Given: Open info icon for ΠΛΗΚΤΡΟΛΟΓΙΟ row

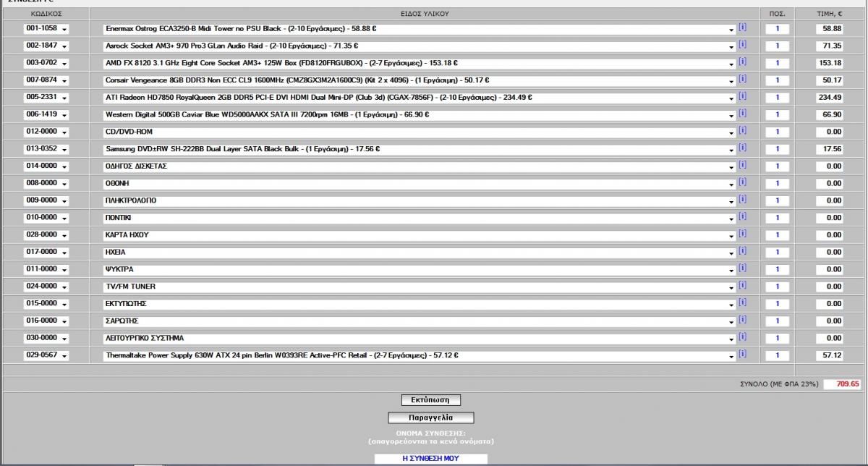Looking at the screenshot, I should coord(742,200).
